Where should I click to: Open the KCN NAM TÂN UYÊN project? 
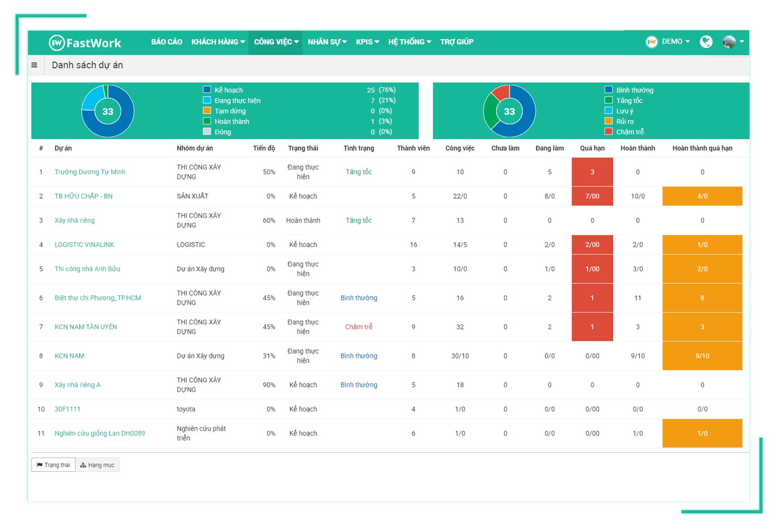(x=86, y=326)
